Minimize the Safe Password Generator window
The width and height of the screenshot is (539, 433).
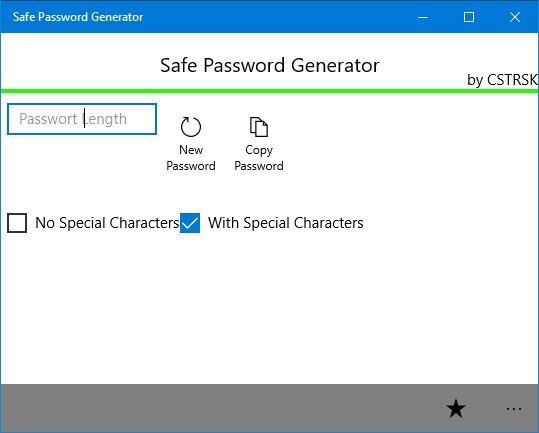click(x=423, y=17)
